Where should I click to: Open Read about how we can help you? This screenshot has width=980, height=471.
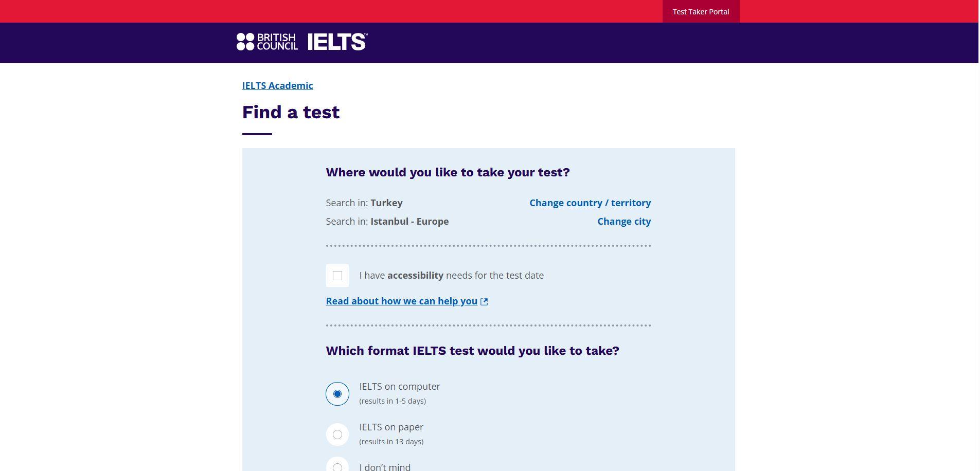[401, 301]
